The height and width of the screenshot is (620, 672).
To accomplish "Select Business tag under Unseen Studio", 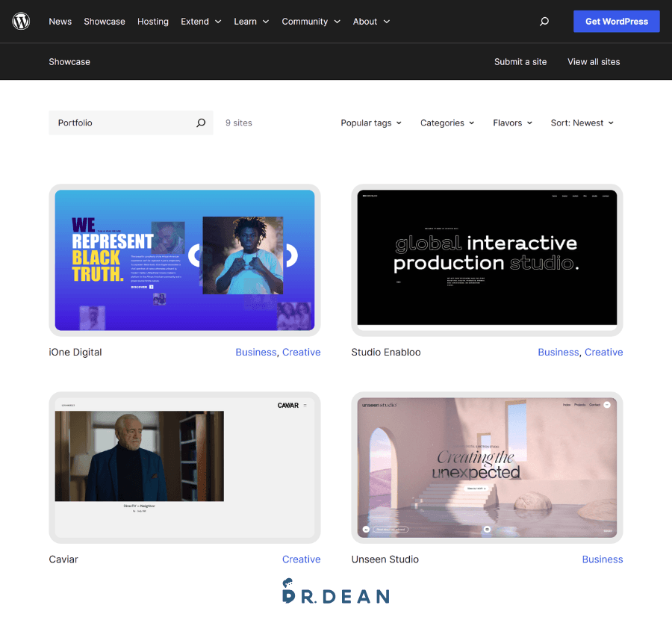I will (x=603, y=559).
